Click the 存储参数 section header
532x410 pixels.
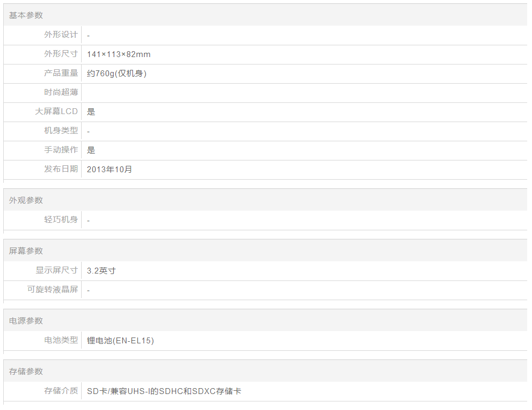tap(26, 372)
